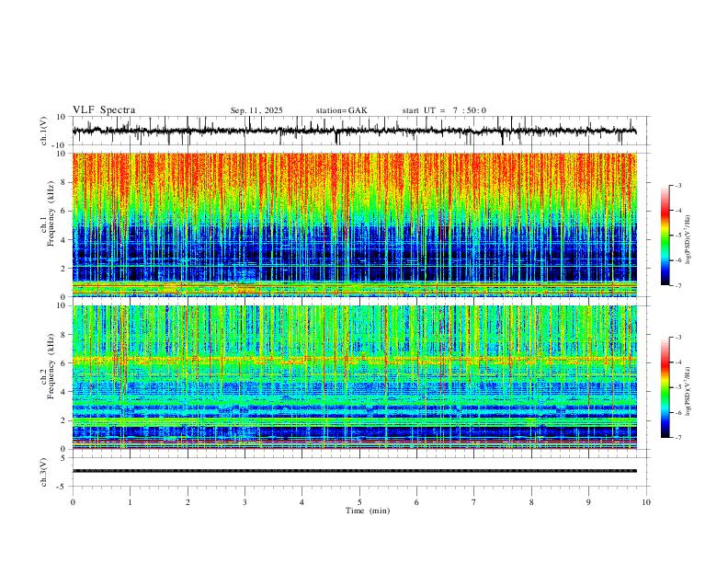Click the time axis tick label "8"
Screen dimensions: 728x563
531,502
